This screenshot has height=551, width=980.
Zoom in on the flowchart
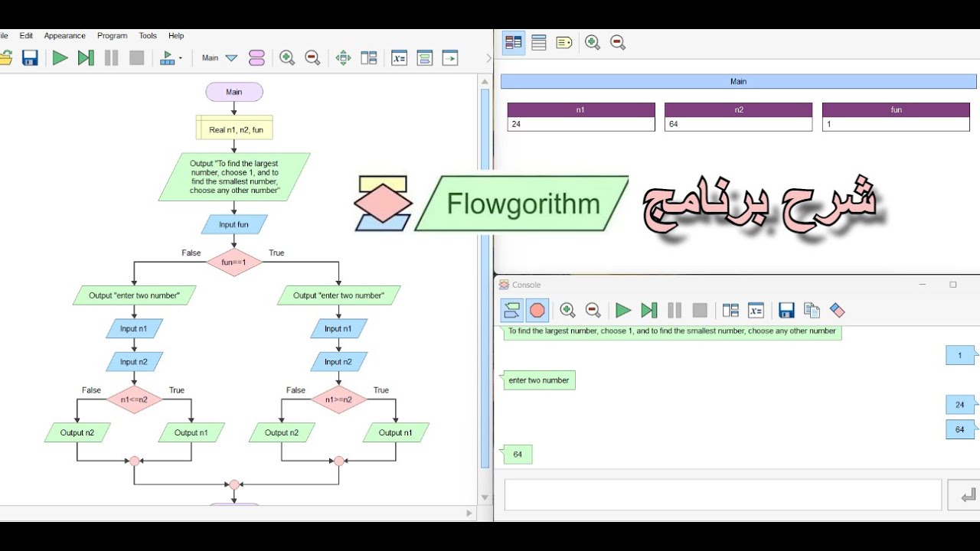coord(287,57)
